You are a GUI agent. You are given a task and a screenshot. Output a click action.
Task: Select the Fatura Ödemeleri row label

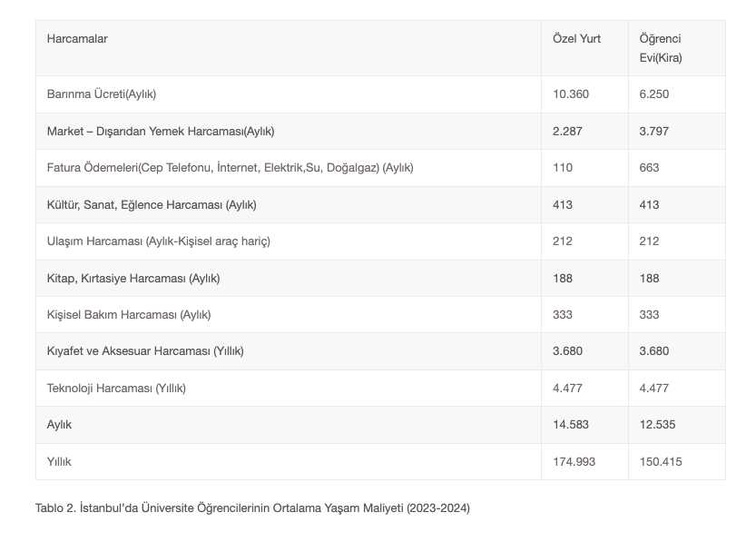(x=230, y=168)
